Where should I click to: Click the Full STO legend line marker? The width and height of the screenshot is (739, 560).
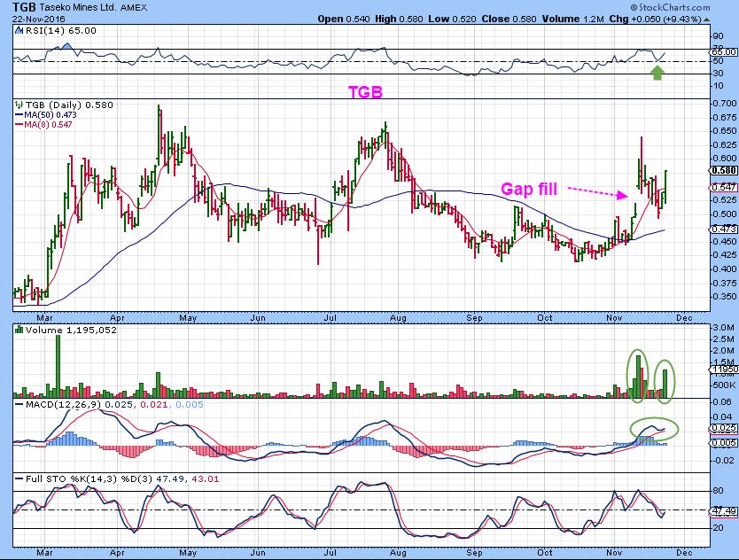pos(19,478)
